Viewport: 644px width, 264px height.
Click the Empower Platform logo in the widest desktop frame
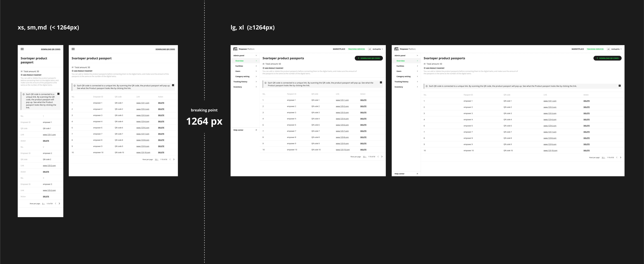pyautogui.click(x=405, y=49)
